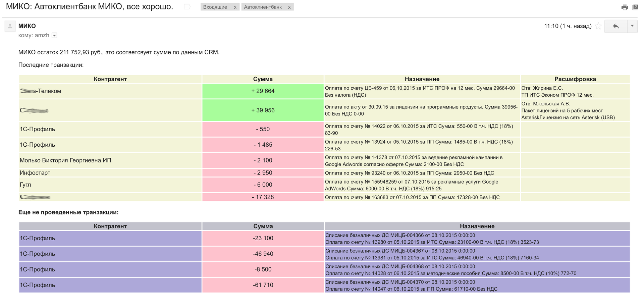The width and height of the screenshot is (644, 298).
Task: Select the '- 550' amount cell
Action: pyautogui.click(x=263, y=129)
